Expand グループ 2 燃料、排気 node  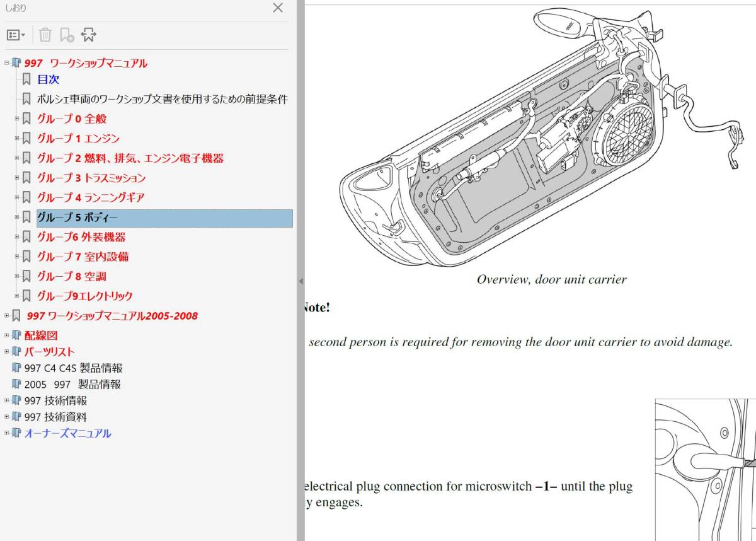[x=17, y=158]
